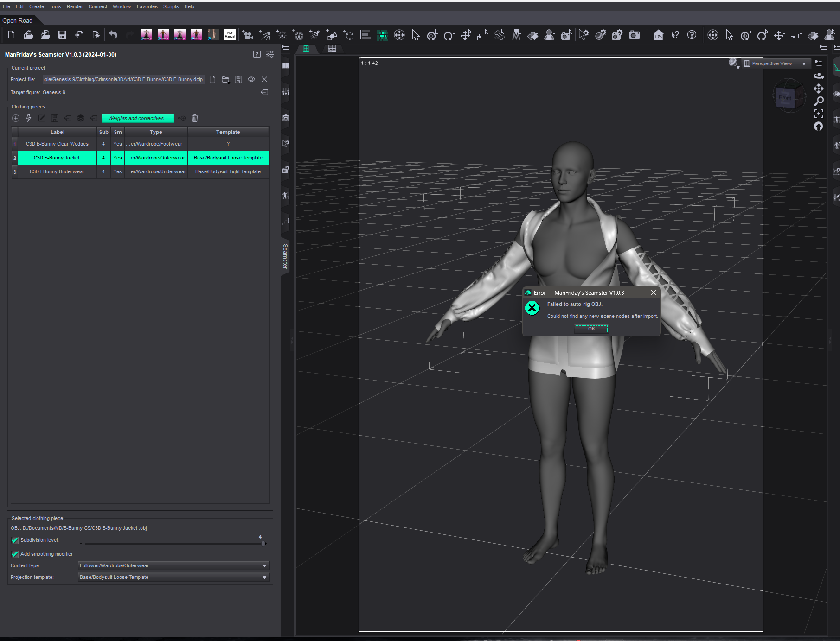840x641 pixels.
Task: Open the Scripts menu
Action: 171,6
